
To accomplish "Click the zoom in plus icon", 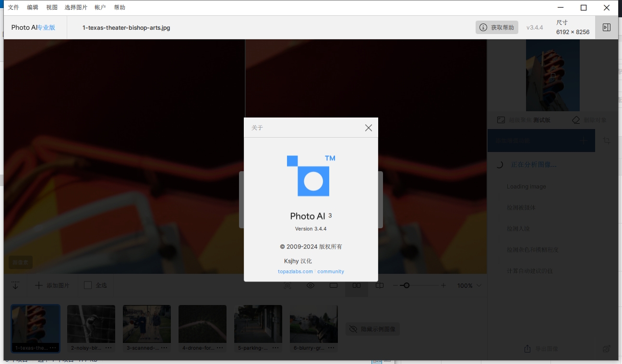I will (443, 285).
